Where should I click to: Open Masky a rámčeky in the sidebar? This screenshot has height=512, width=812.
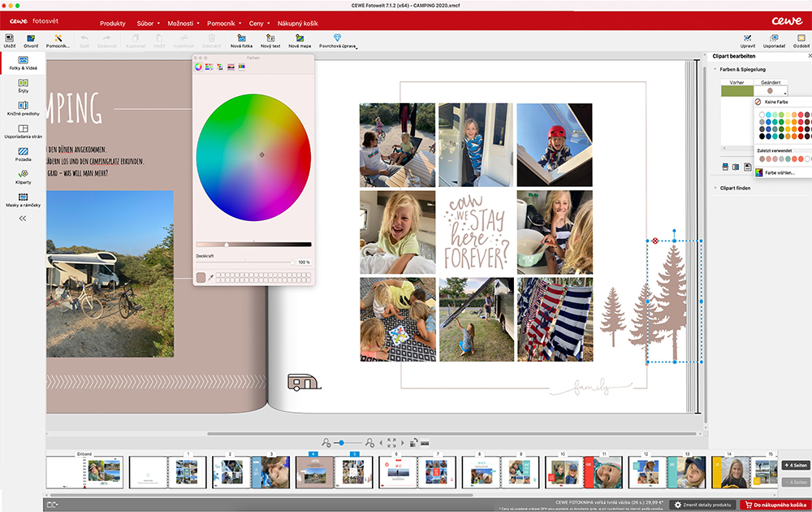24,200
